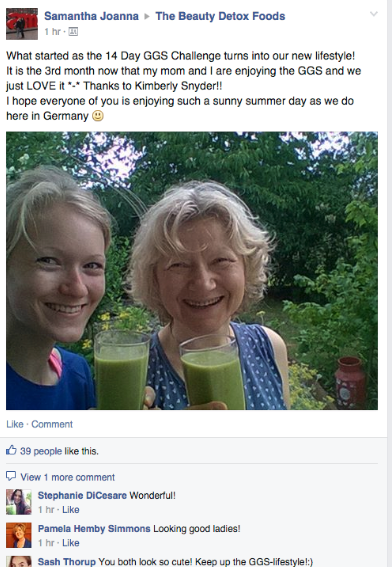This screenshot has width=392, height=567.
Task: Click Pamela Hemby Simmons' avatar thumbnail
Action: point(19,535)
